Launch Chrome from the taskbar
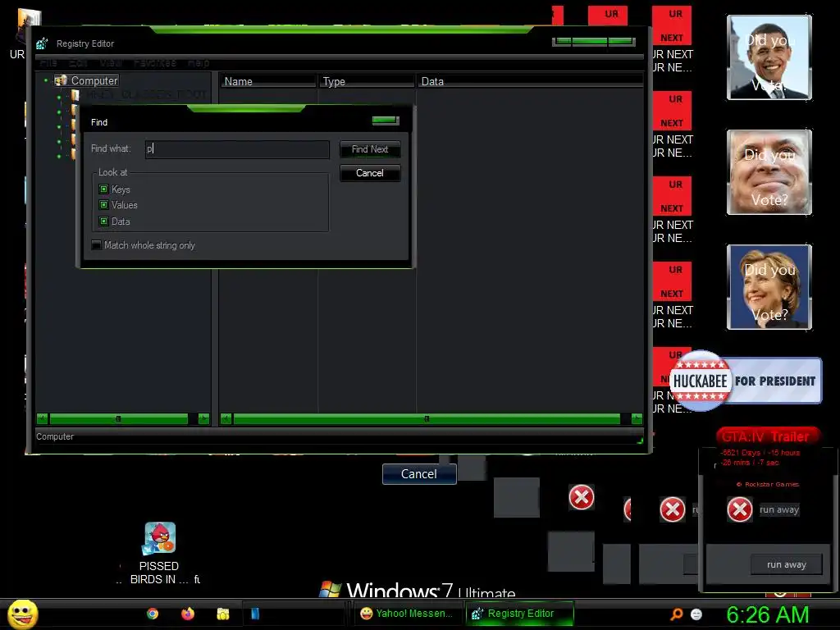This screenshot has height=630, width=840. tap(153, 614)
